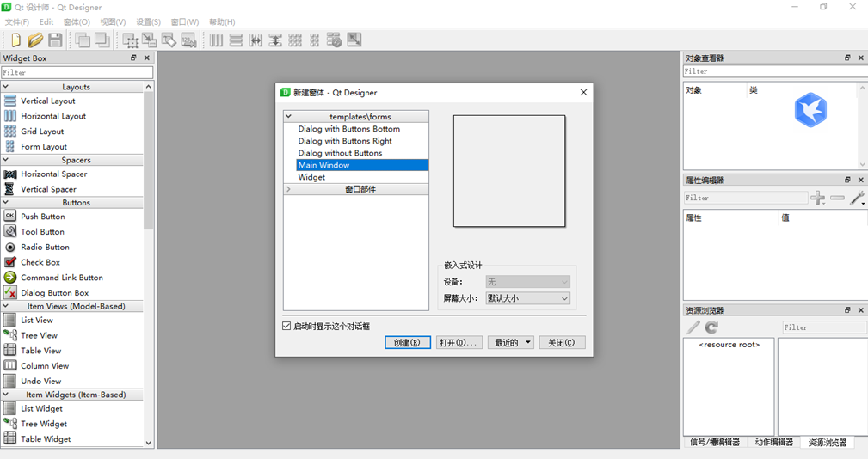Click the add dynamic property plus icon

coord(817,198)
